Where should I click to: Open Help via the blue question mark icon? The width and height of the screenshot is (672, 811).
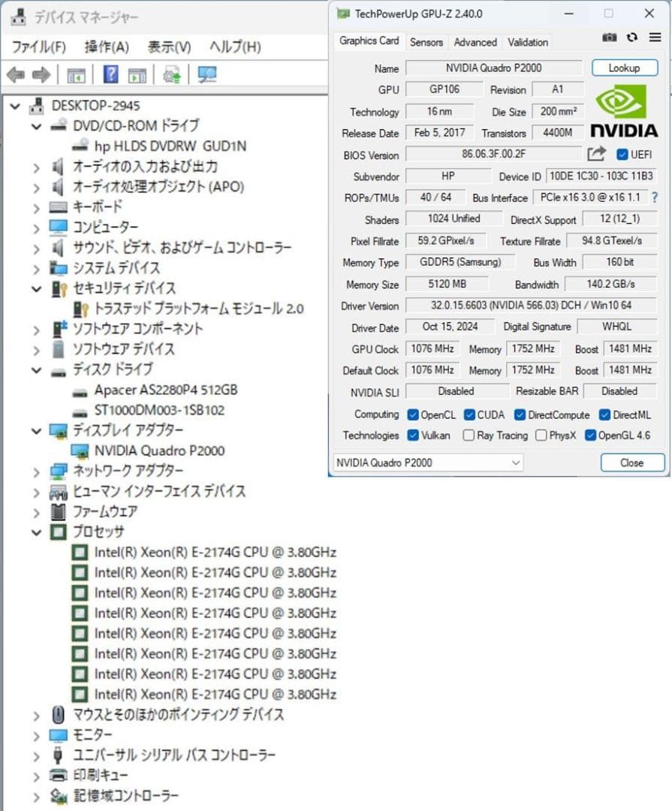tap(110, 74)
